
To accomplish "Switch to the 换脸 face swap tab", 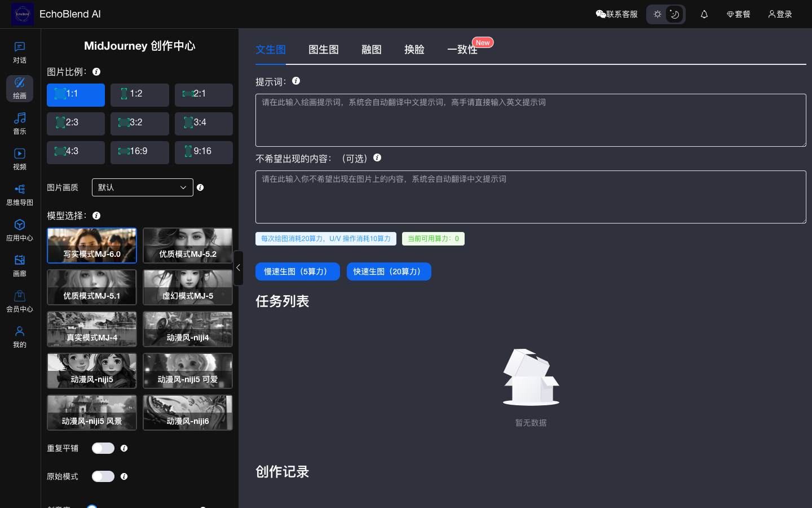I will click(x=414, y=50).
